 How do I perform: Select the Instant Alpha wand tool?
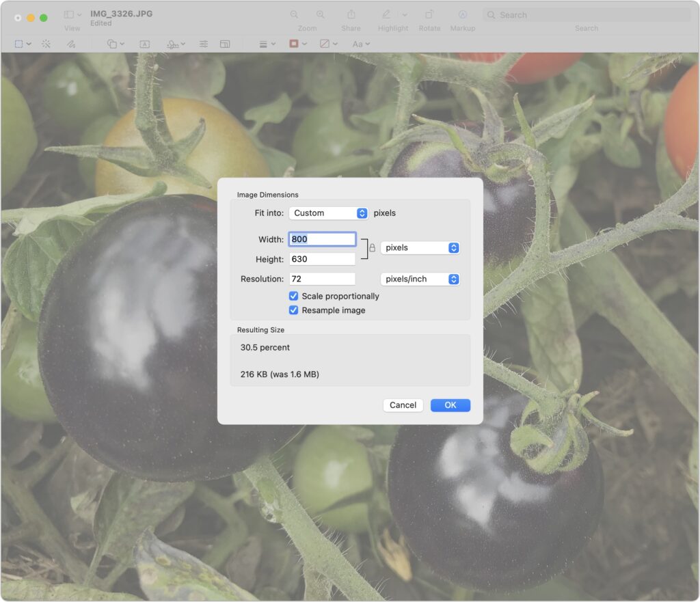[x=46, y=44]
